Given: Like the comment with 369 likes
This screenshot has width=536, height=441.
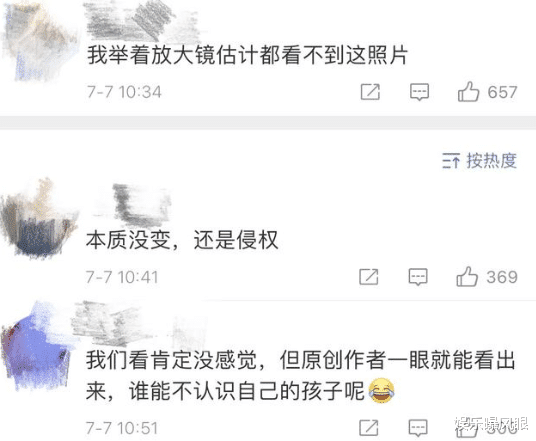Looking at the screenshot, I should click(467, 276).
